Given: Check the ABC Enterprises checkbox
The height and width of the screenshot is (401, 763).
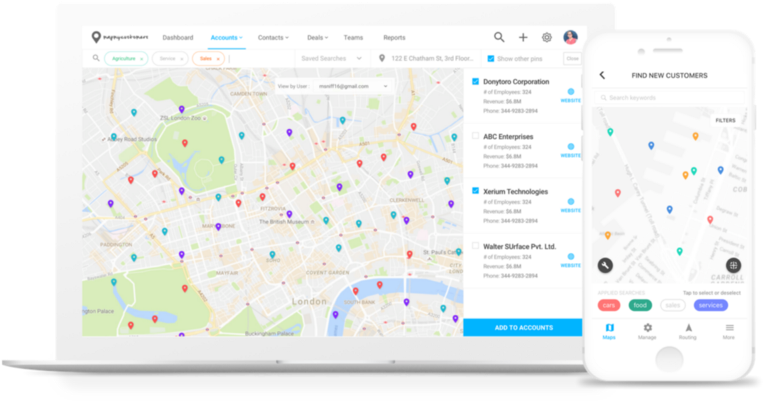Looking at the screenshot, I should (x=475, y=136).
